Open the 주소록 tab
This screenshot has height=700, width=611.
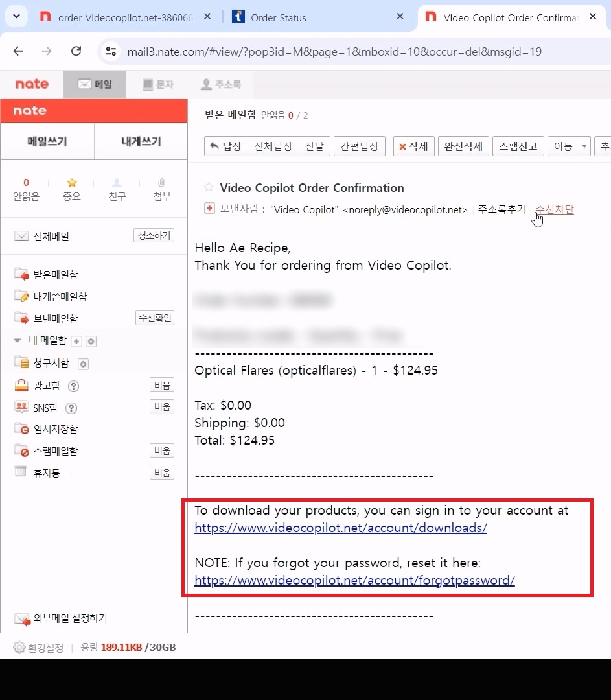tap(221, 84)
